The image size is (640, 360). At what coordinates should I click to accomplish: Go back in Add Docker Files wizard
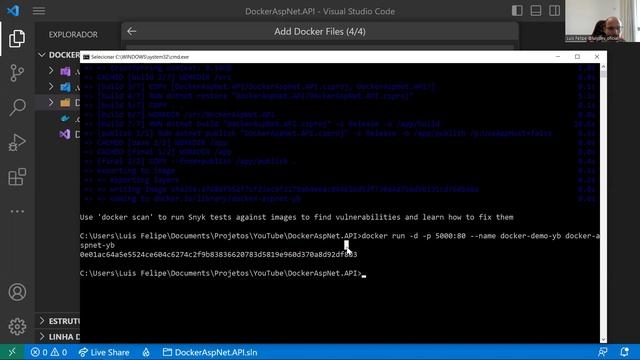coord(131,31)
